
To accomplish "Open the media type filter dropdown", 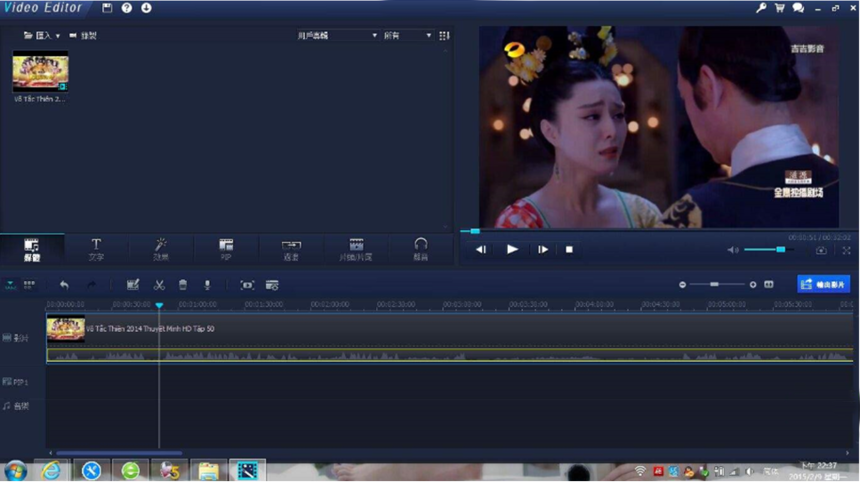I will (x=408, y=35).
